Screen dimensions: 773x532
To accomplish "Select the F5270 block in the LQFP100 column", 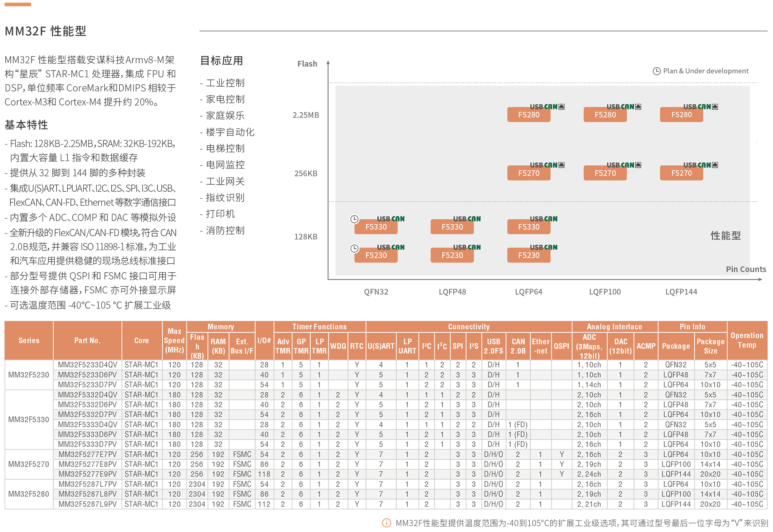I will pos(605,173).
